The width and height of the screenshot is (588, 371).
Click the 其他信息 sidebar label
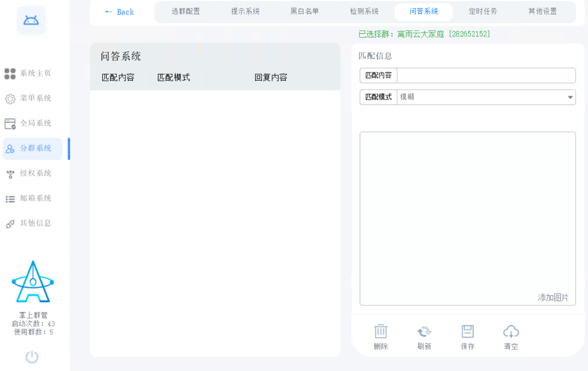[36, 223]
